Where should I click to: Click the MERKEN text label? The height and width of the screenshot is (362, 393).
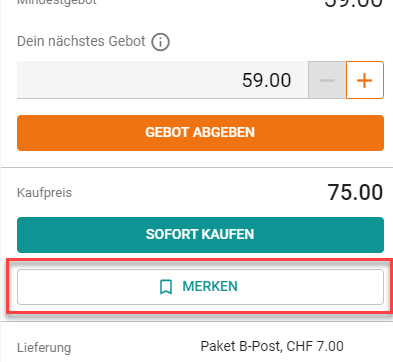click(x=210, y=287)
